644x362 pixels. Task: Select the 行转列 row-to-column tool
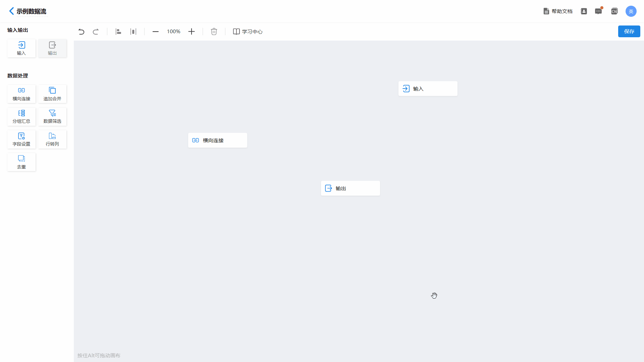point(52,139)
